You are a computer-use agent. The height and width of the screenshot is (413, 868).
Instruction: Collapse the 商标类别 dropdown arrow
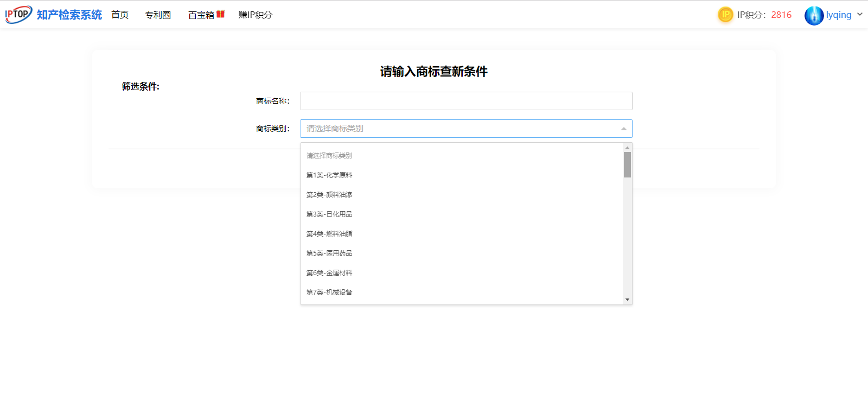(623, 129)
